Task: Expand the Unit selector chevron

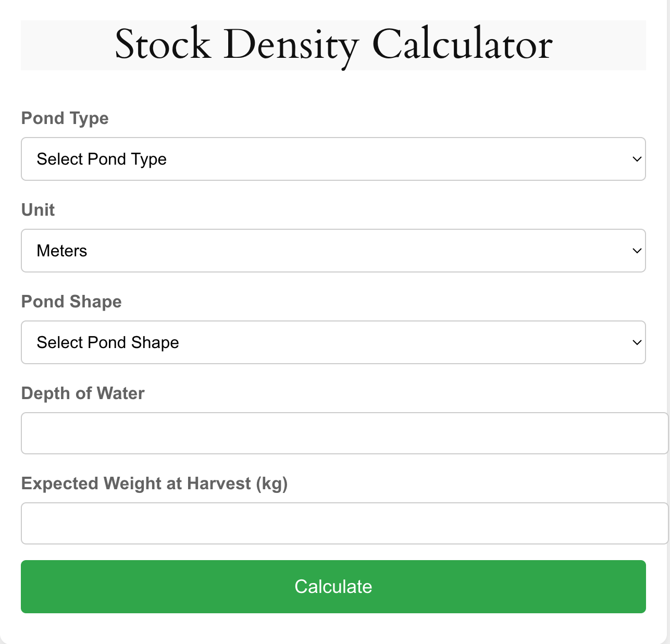Action: click(x=636, y=251)
